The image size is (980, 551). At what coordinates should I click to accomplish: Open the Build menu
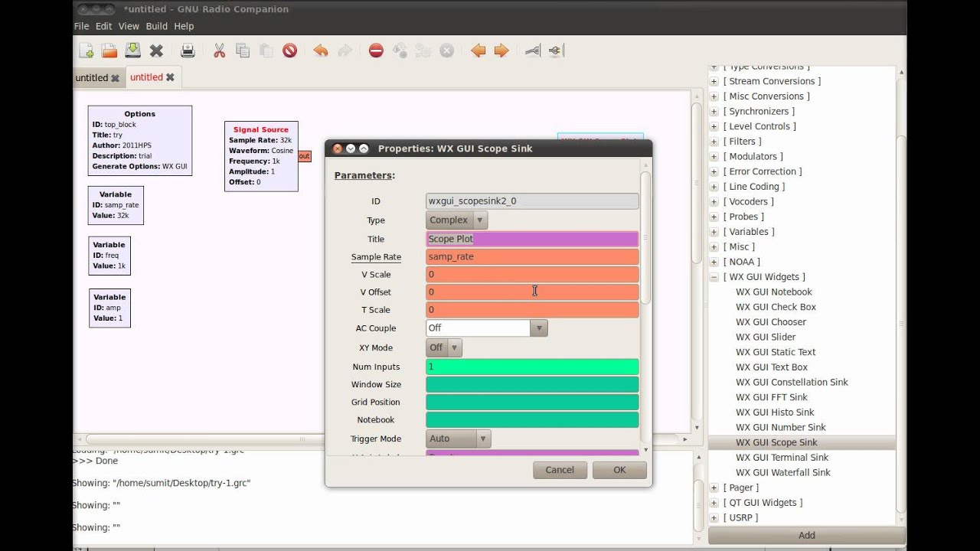156,26
